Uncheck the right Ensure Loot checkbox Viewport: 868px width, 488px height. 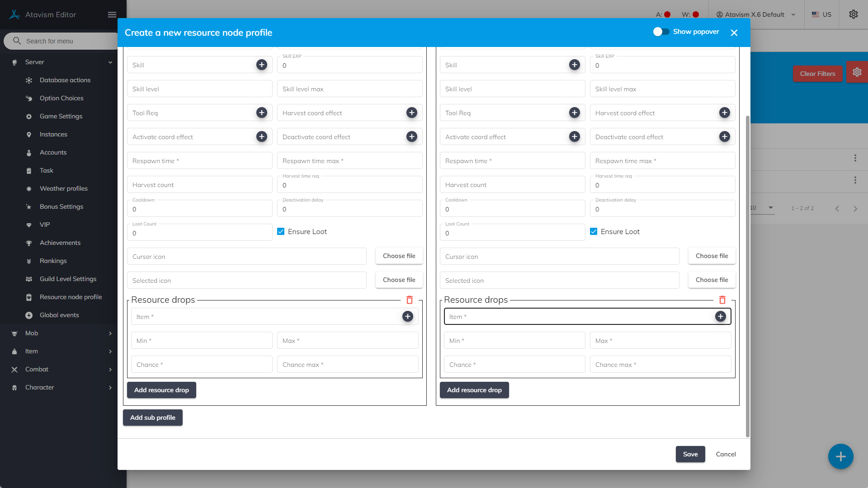(594, 231)
